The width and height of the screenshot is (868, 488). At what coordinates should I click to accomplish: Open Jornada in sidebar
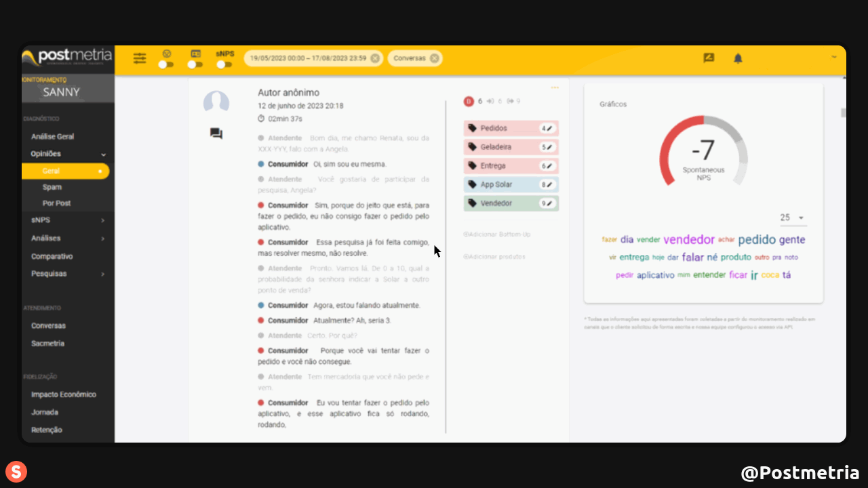[45, 412]
